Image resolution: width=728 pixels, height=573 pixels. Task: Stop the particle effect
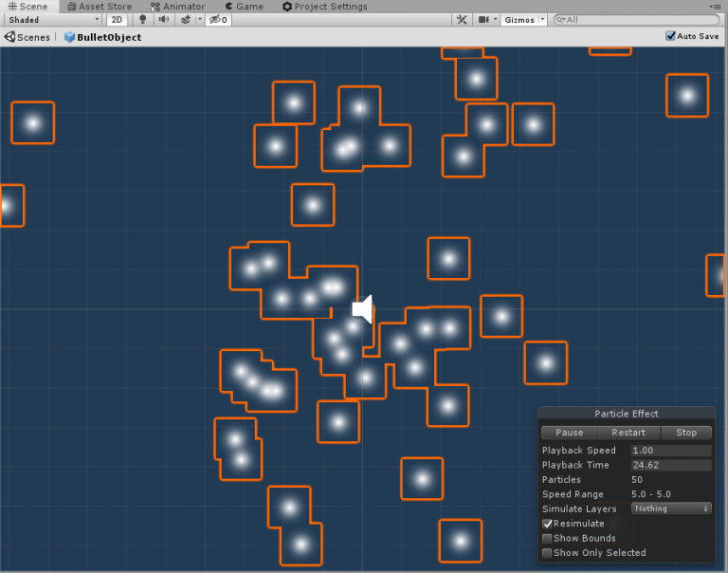pyautogui.click(x=686, y=433)
